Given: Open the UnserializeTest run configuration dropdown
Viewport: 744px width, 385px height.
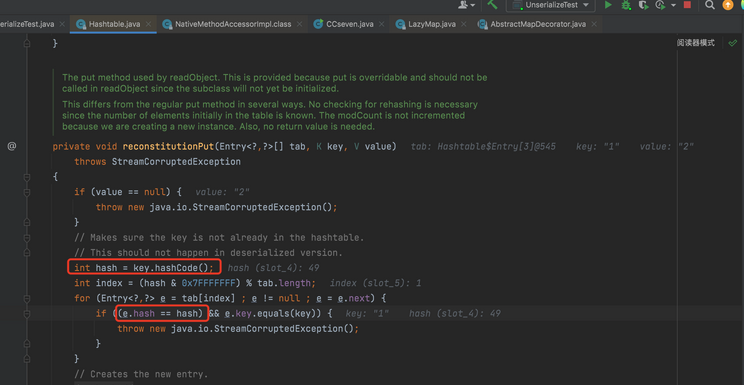Looking at the screenshot, I should (551, 5).
